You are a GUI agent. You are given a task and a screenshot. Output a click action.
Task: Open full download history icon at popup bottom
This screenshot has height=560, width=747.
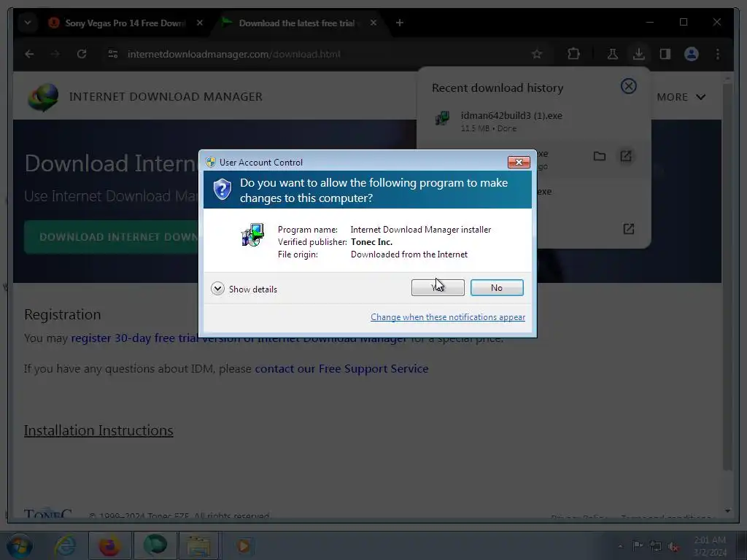pyautogui.click(x=628, y=229)
